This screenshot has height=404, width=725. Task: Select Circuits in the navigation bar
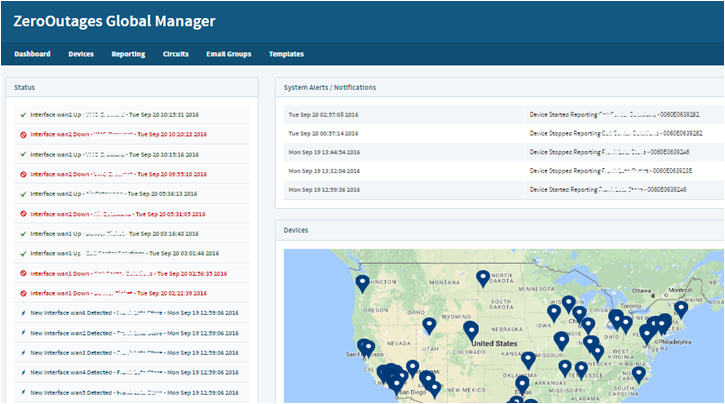tap(176, 54)
